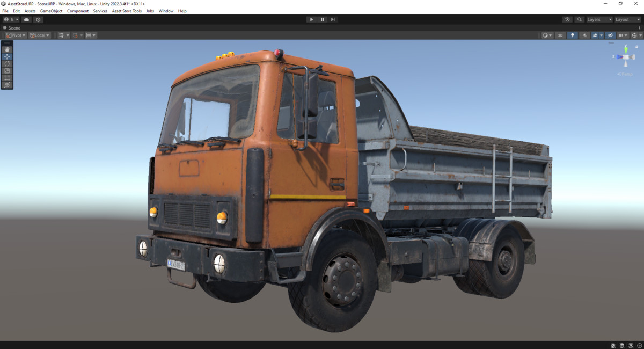The height and width of the screenshot is (349, 644).
Task: Activate the Rotate tool
Action: pyautogui.click(x=7, y=63)
